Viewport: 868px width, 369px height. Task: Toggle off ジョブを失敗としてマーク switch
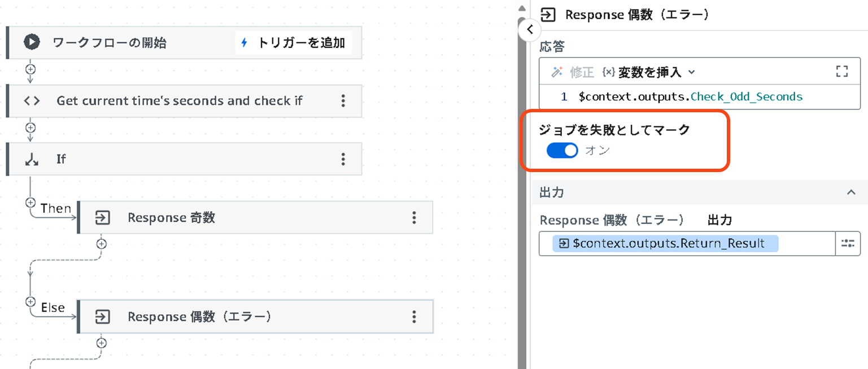(562, 151)
